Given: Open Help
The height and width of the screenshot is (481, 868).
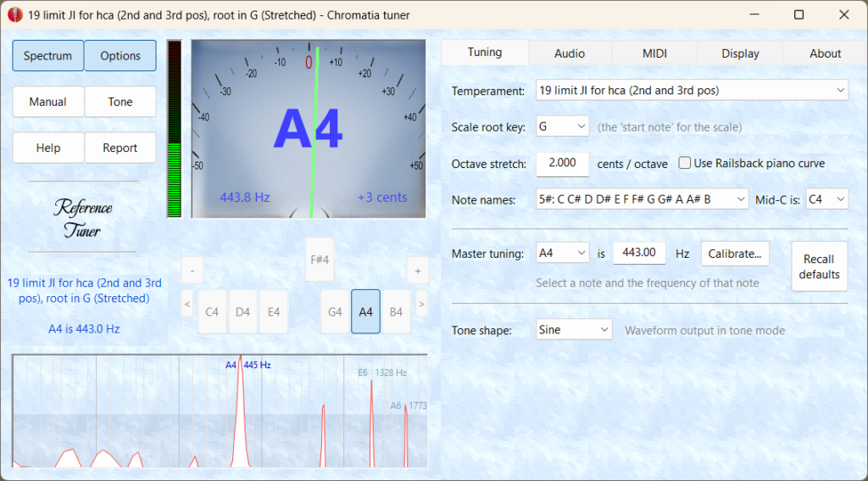Looking at the screenshot, I should 48,148.
